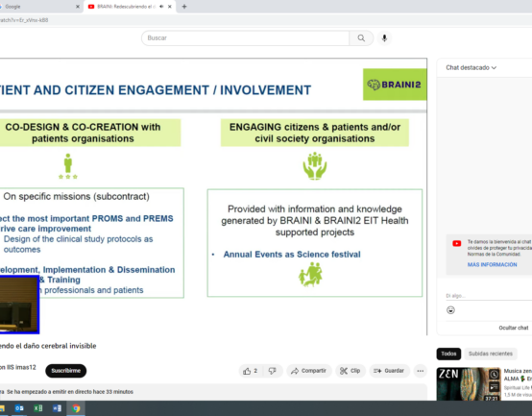Close the BRAINI YouTube tab

170,7
